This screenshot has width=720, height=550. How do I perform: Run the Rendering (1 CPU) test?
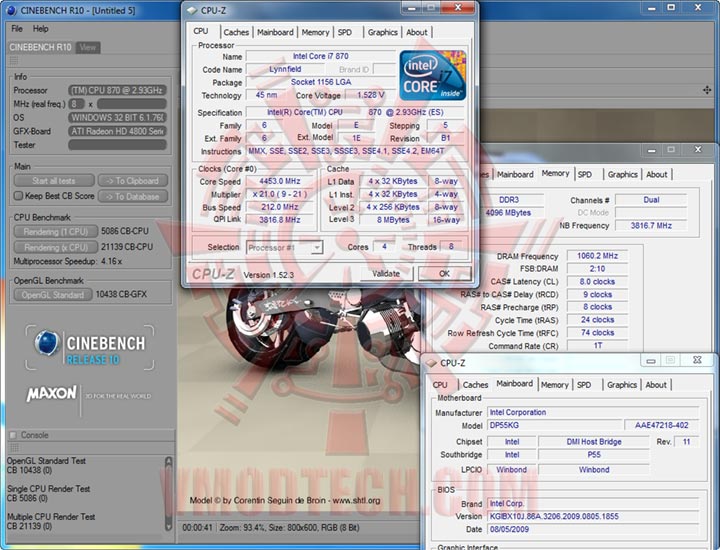click(x=56, y=231)
